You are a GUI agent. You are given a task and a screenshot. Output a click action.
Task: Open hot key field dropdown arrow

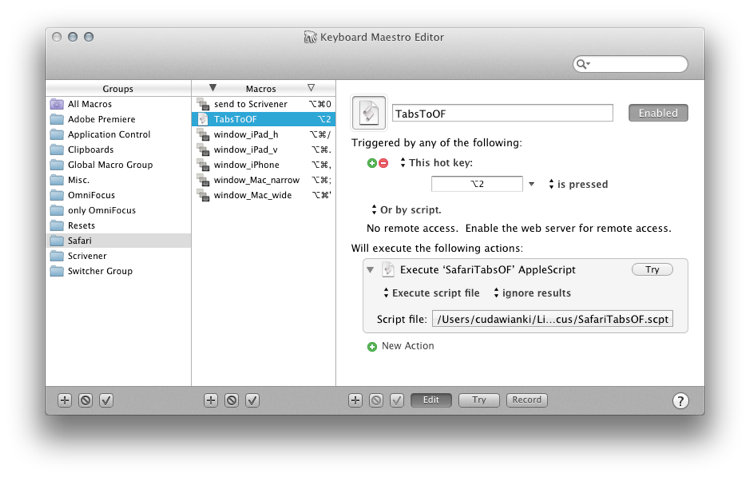click(x=531, y=184)
